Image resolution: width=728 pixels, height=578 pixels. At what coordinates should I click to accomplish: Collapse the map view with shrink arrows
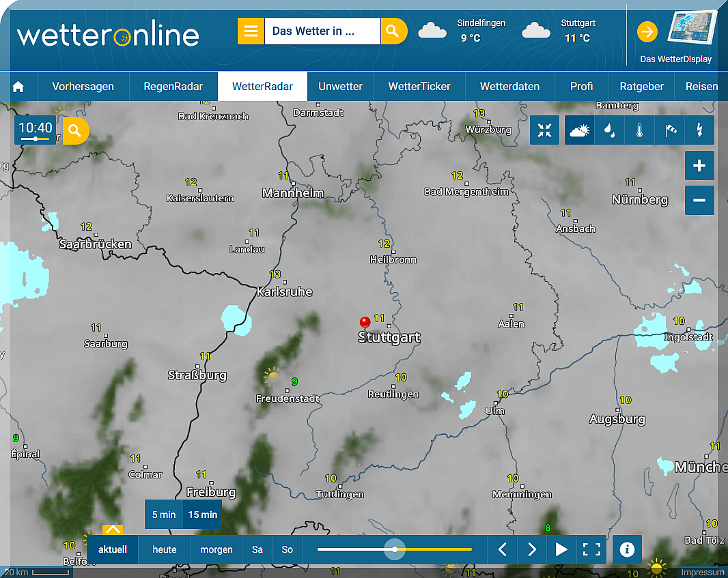coord(544,130)
